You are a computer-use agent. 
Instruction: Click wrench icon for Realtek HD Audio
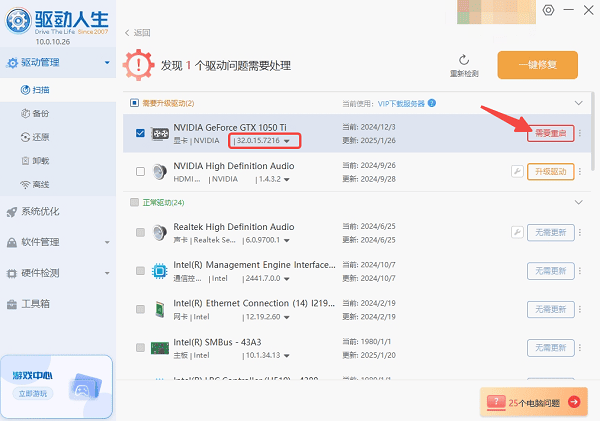tap(517, 232)
